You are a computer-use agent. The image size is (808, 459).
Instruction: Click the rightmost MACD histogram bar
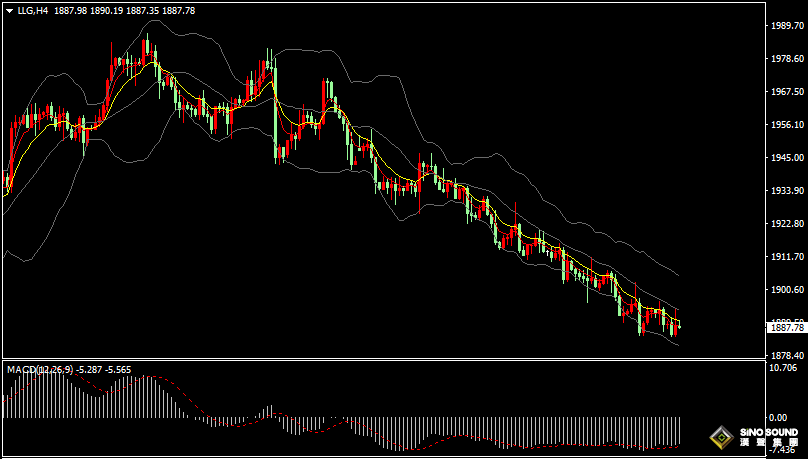pyautogui.click(x=679, y=431)
